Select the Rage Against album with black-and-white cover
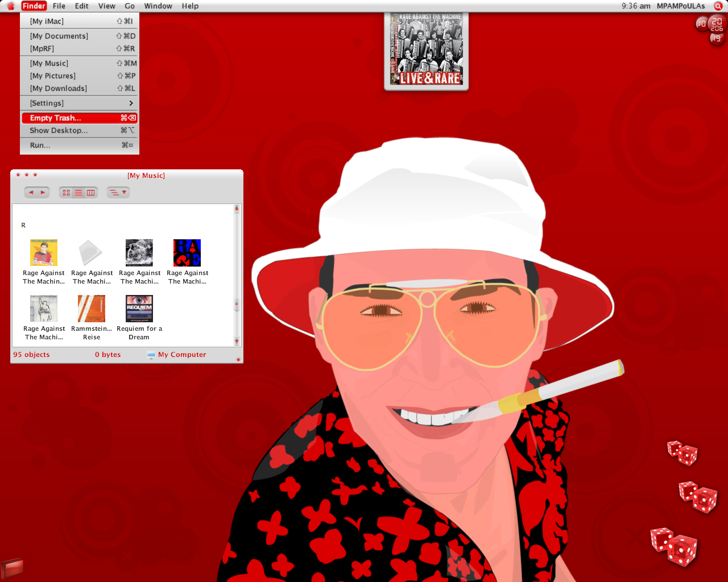The height and width of the screenshot is (582, 728). [x=139, y=262]
